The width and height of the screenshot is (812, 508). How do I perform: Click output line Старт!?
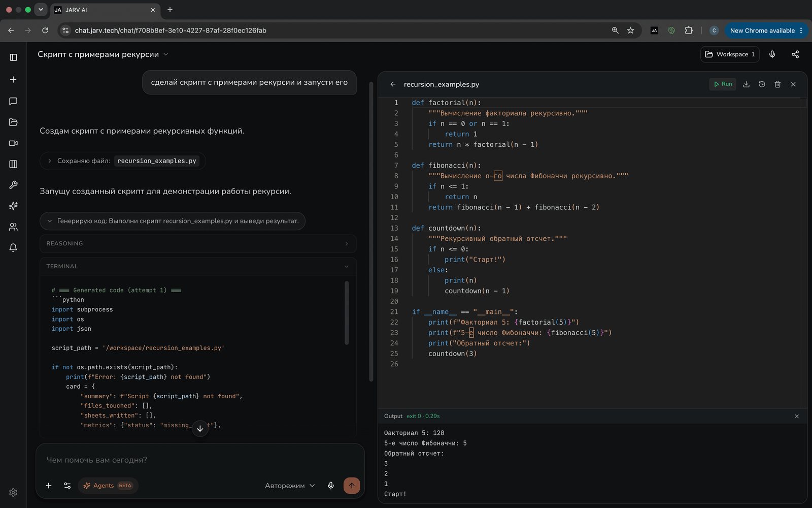coord(395,494)
